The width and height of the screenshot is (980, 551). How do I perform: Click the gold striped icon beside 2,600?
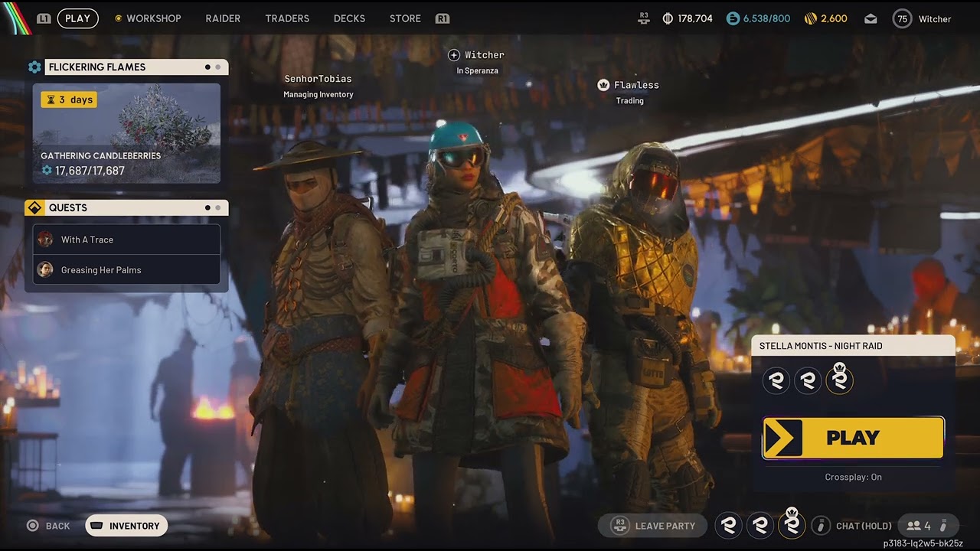click(810, 18)
